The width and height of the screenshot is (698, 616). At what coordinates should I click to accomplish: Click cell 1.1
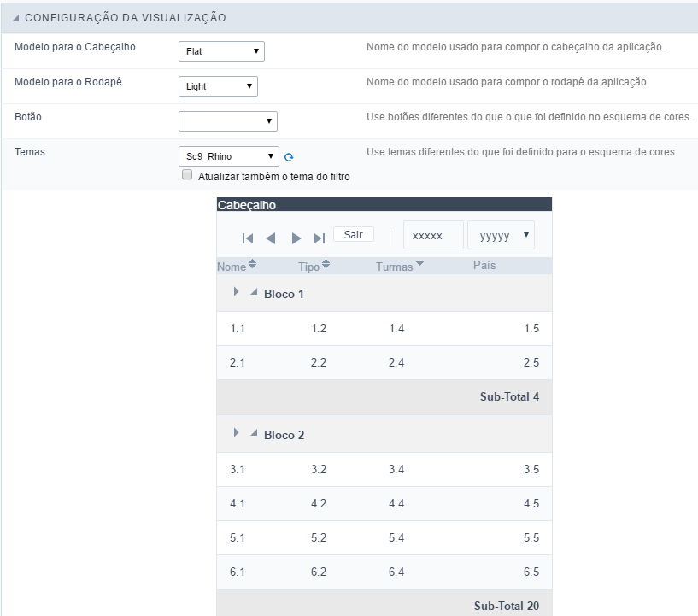click(x=238, y=328)
